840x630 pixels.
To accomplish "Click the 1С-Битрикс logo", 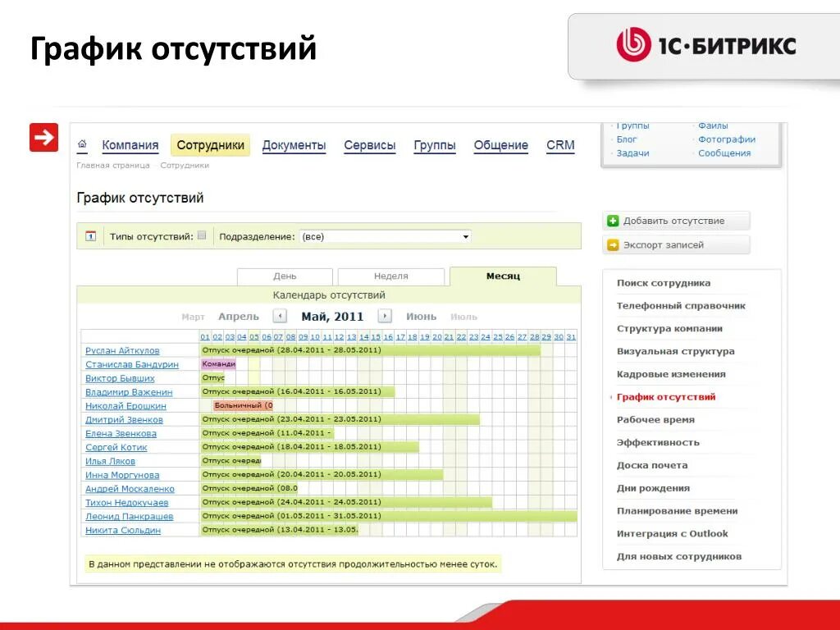I will click(706, 45).
